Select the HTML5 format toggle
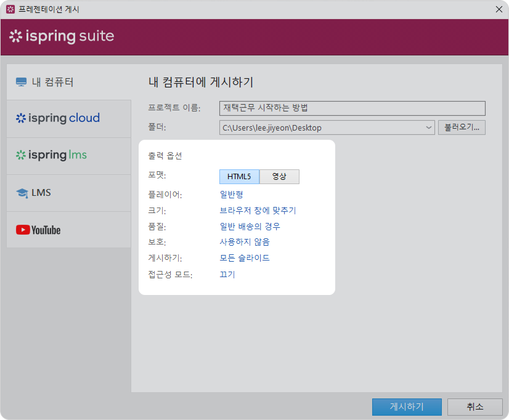The height and width of the screenshot is (420, 509). click(x=239, y=177)
